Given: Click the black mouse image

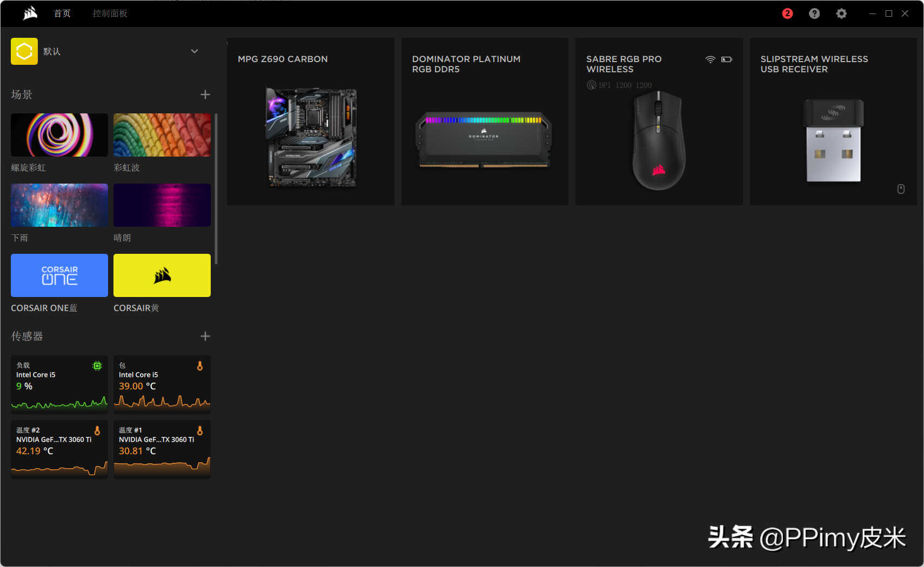Looking at the screenshot, I should 659,140.
